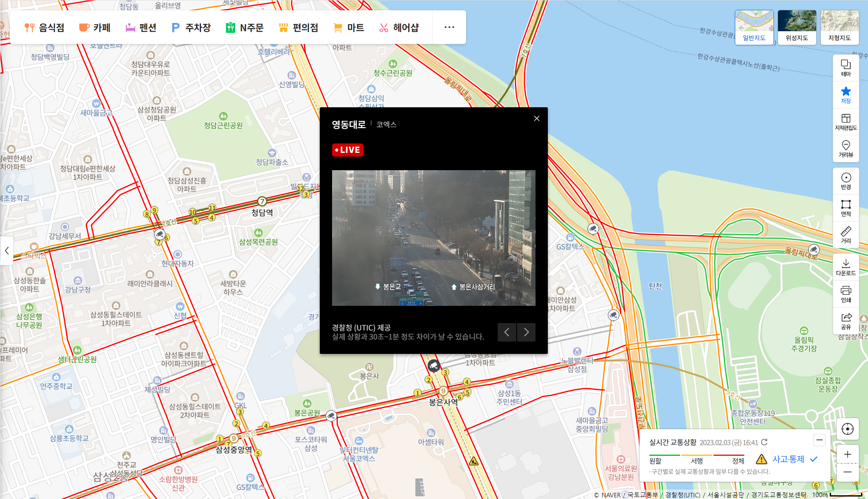The height and width of the screenshot is (499, 868).
Task: Open the 테마 (theme) layers icon
Action: point(845,68)
